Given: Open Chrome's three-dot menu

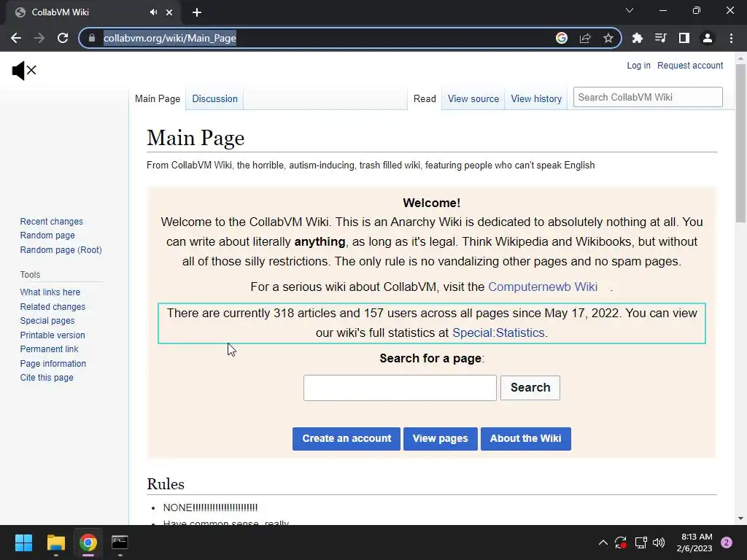Looking at the screenshot, I should 731,38.
